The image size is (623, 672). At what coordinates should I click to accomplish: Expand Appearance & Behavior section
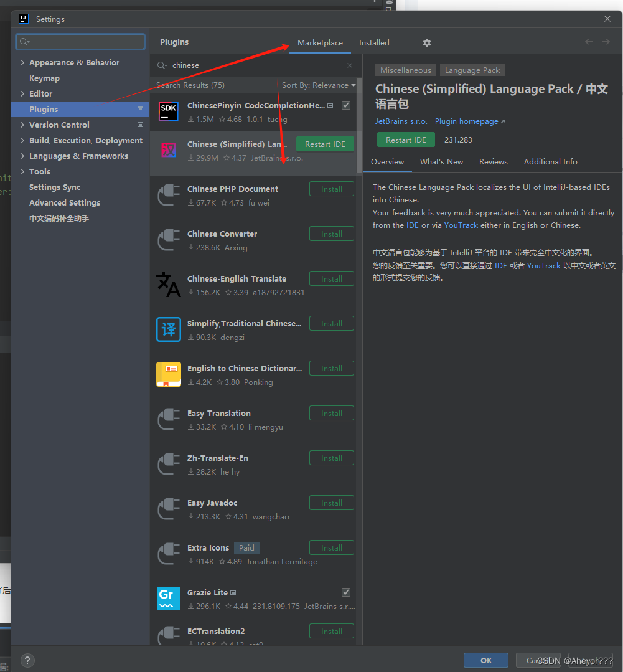coord(22,62)
